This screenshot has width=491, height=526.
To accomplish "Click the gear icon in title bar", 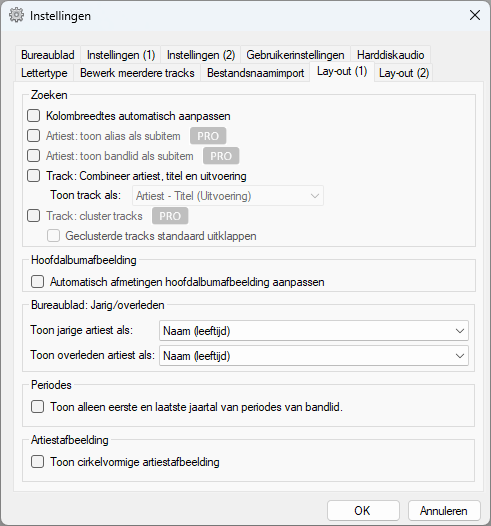I will [16, 15].
